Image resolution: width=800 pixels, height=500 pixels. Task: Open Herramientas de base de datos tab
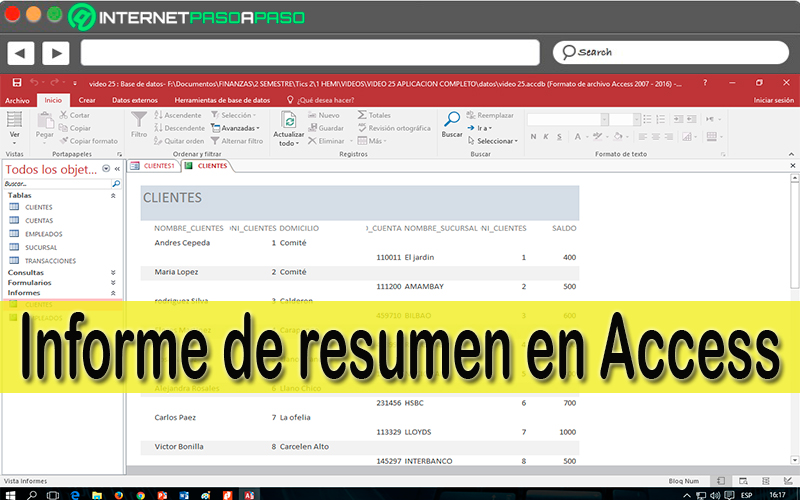[x=222, y=100]
